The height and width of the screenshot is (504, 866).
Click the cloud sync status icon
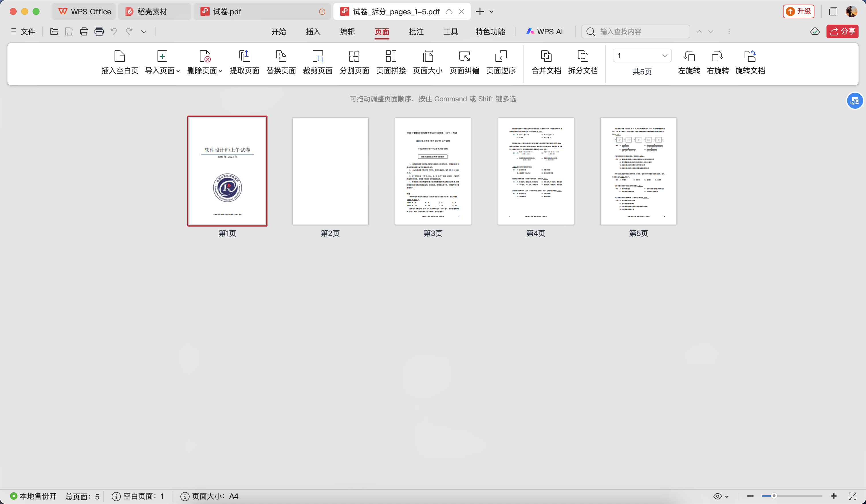pyautogui.click(x=814, y=31)
